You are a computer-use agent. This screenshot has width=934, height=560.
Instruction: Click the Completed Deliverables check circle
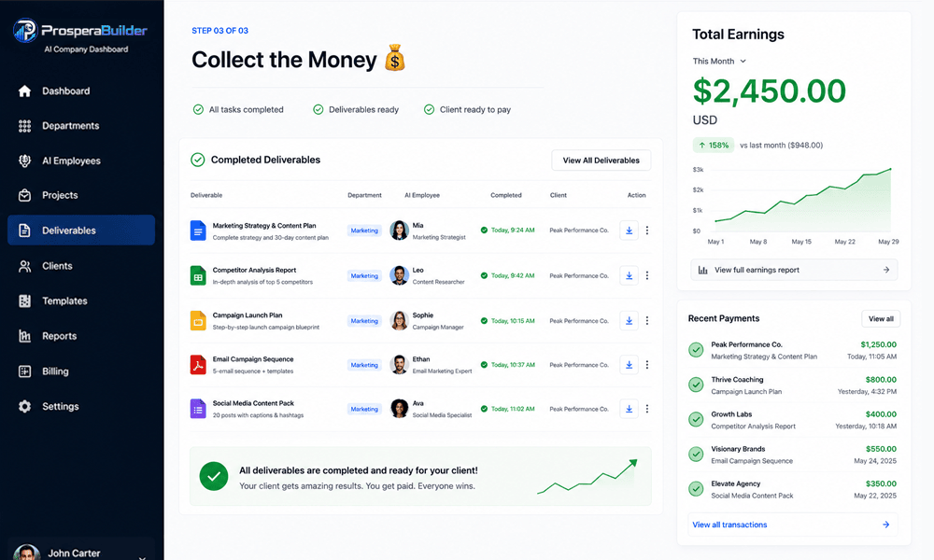(x=198, y=160)
